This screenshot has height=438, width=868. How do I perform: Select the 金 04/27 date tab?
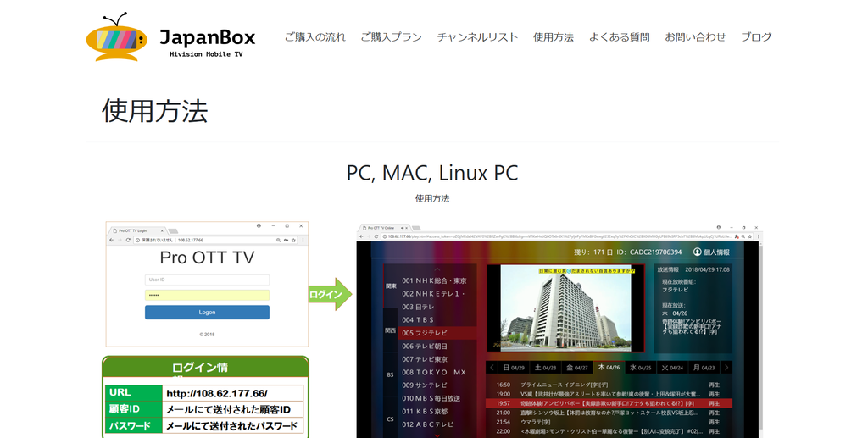pyautogui.click(x=577, y=368)
